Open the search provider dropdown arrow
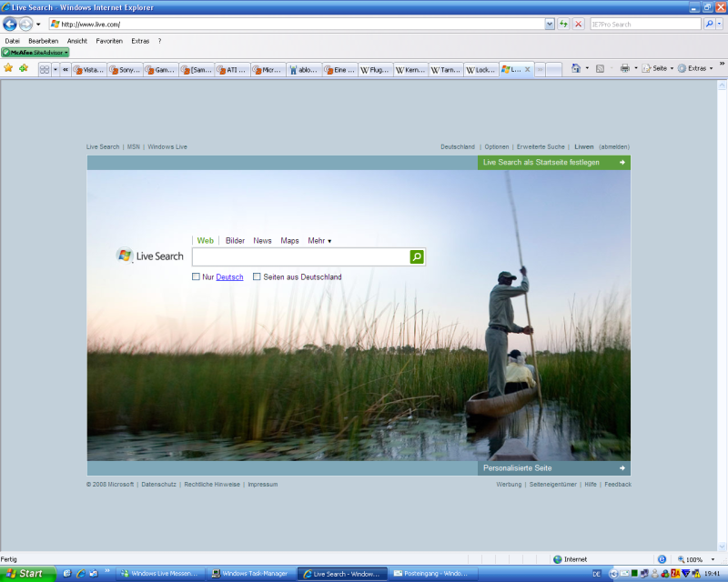Viewport: 728px width, 582px height. (x=719, y=25)
